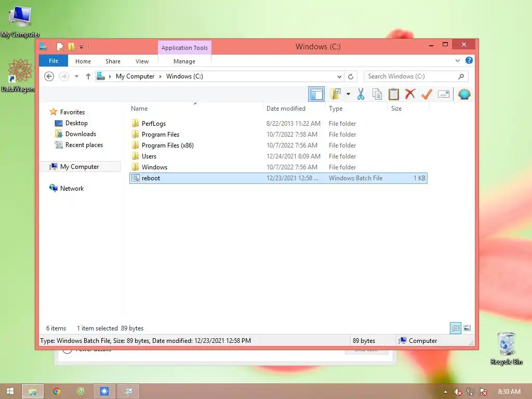Screen dimensions: 532x399
Task: Expand the arrow after My Computer breadcrumb
Action: 161,77
